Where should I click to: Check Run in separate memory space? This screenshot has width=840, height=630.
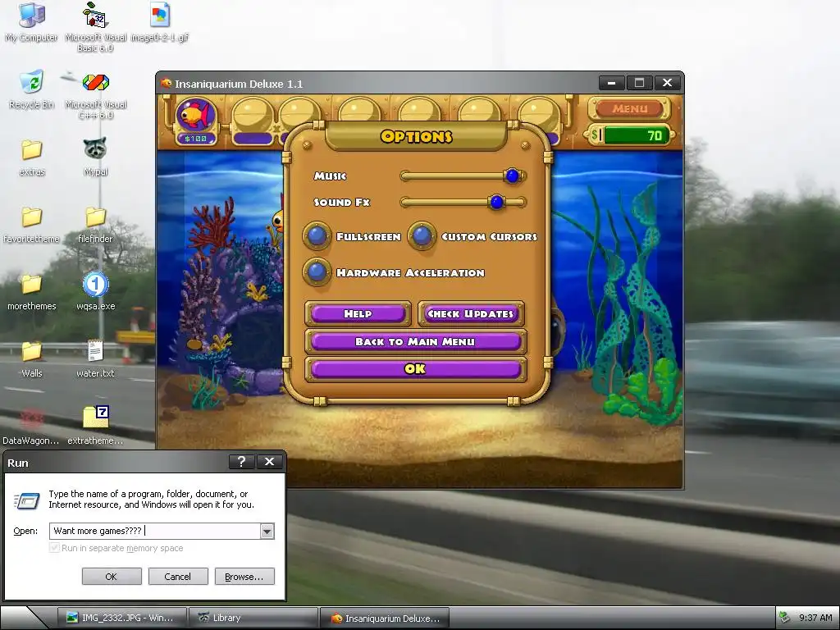coord(54,547)
